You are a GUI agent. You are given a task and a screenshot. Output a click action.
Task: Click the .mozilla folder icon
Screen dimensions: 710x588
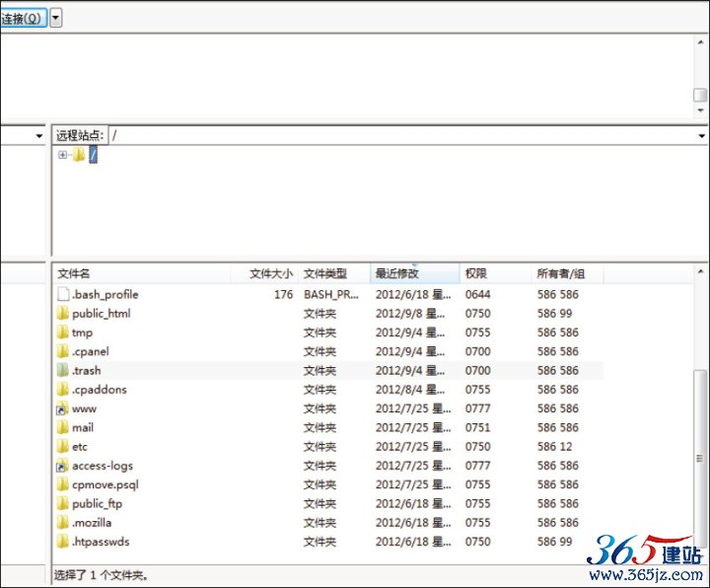(63, 523)
